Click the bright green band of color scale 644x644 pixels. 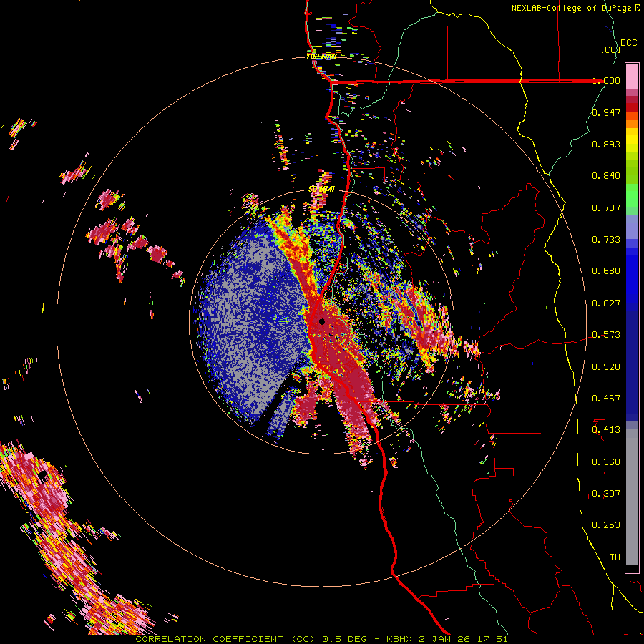(632, 195)
